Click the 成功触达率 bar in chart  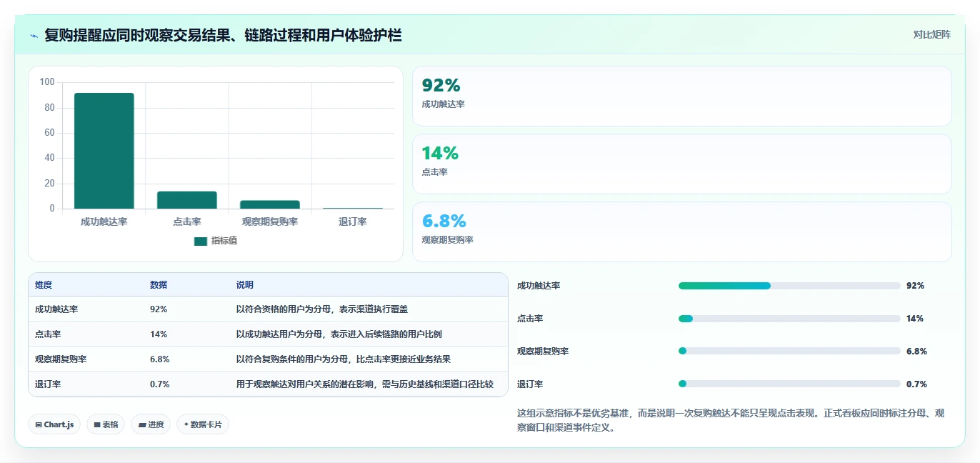pyautogui.click(x=104, y=151)
